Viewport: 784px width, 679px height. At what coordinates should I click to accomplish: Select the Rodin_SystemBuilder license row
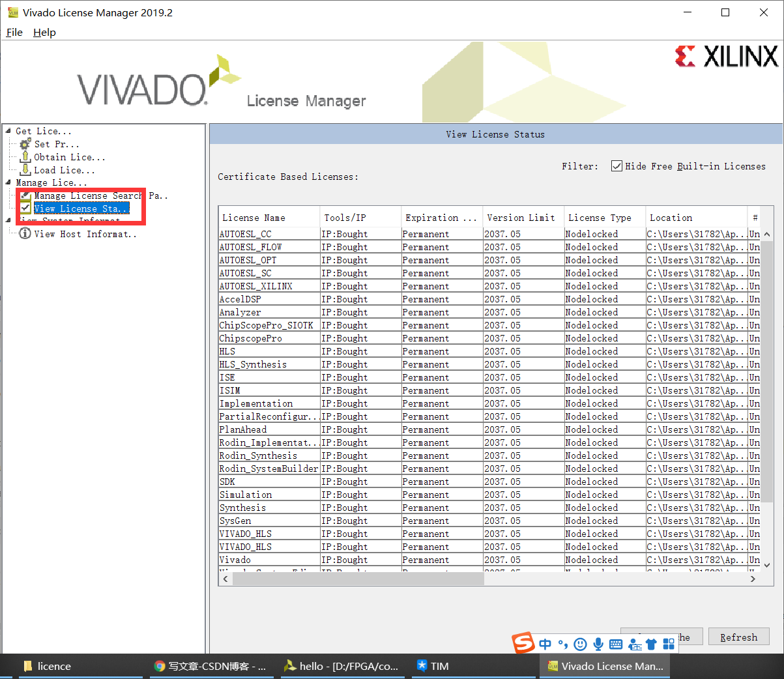489,469
